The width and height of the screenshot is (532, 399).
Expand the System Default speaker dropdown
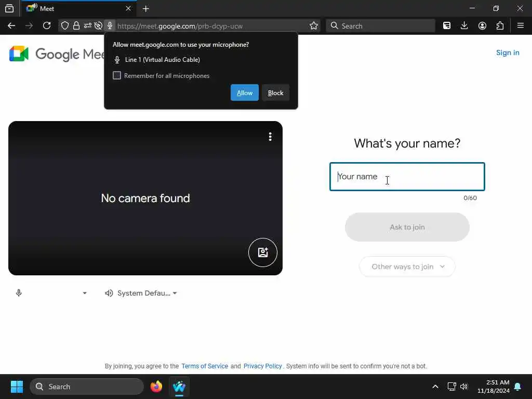coord(175,293)
